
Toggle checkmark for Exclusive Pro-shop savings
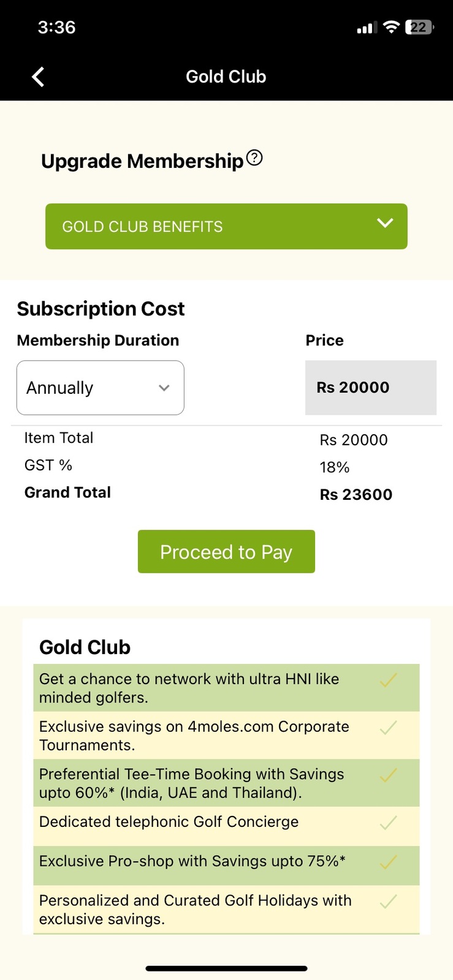click(x=389, y=862)
